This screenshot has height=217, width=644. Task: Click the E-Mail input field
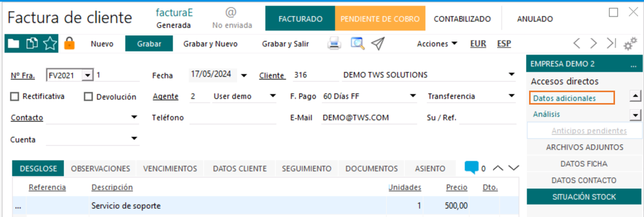[x=368, y=118]
